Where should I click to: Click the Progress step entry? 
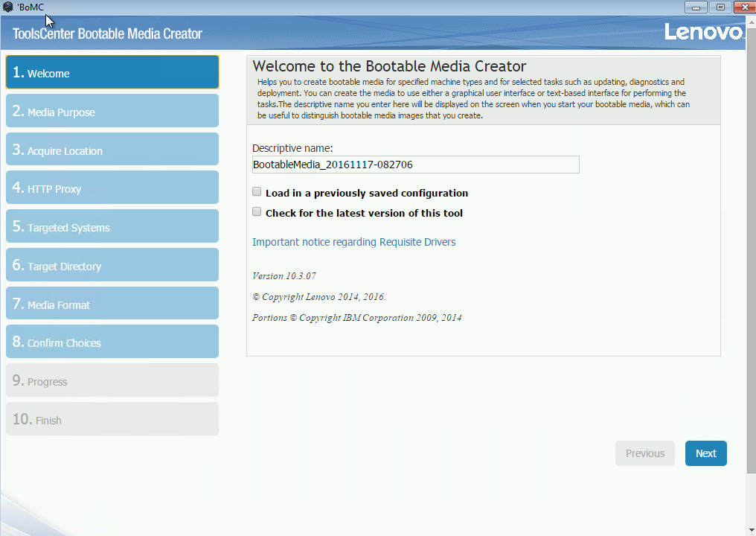coord(112,380)
